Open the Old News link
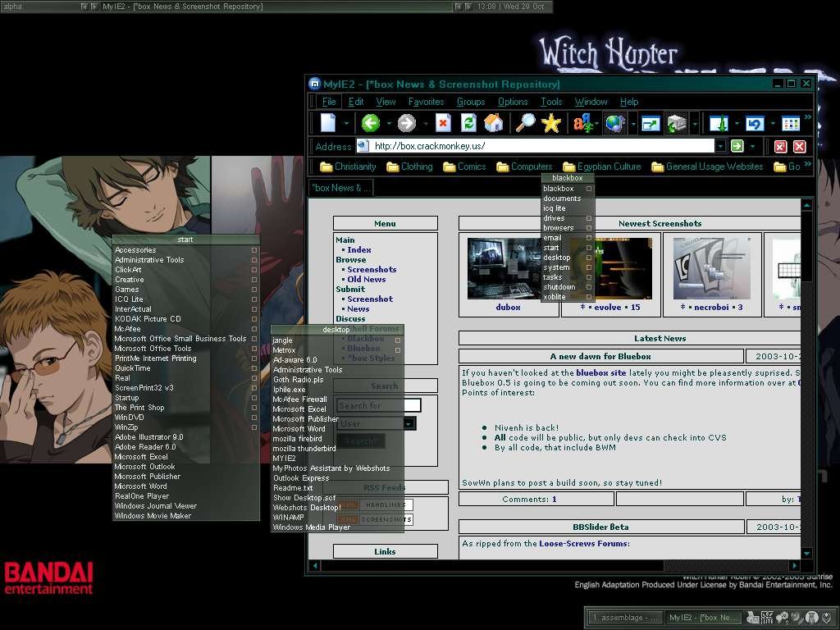The height and width of the screenshot is (630, 840). click(x=367, y=279)
